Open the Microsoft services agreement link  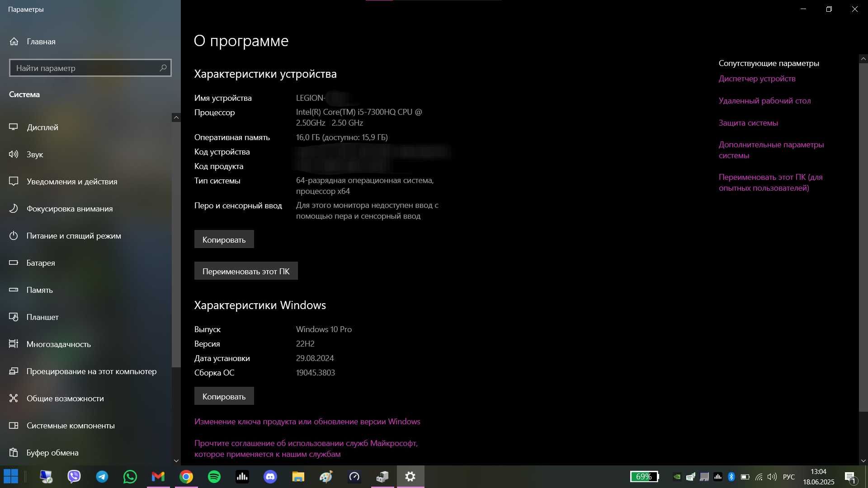(306, 449)
